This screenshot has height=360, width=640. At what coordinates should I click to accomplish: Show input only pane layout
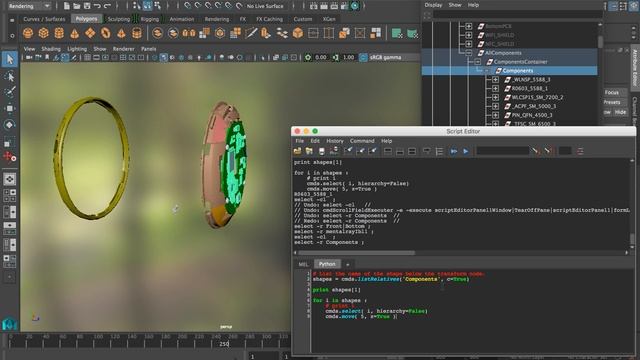point(400,151)
